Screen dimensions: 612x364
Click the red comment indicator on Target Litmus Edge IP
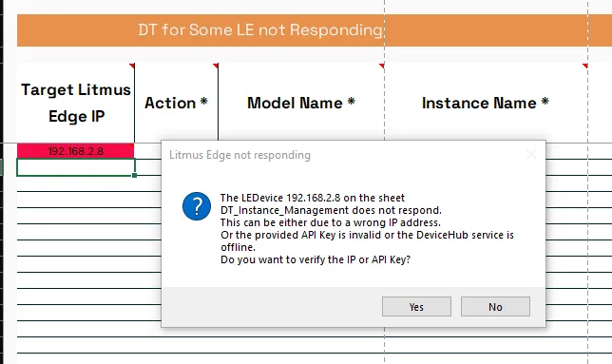[x=132, y=66]
